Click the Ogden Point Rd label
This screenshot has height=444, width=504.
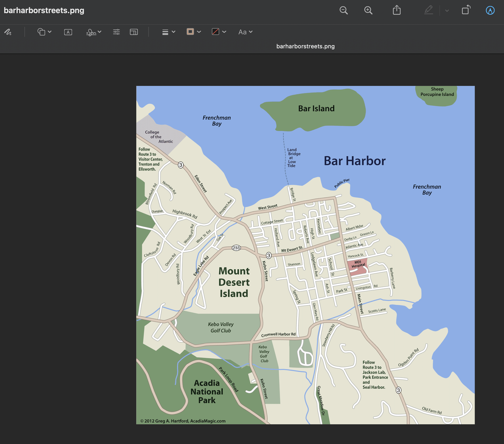[x=408, y=358]
